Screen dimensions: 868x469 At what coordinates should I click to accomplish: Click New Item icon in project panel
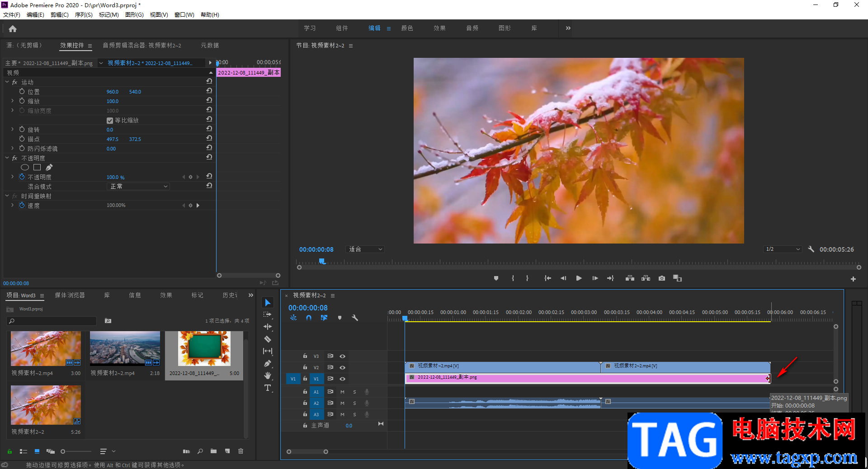coord(227,451)
